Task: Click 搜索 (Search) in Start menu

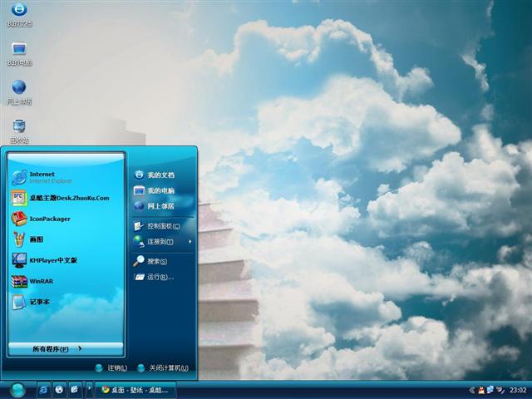Action: pos(156,261)
